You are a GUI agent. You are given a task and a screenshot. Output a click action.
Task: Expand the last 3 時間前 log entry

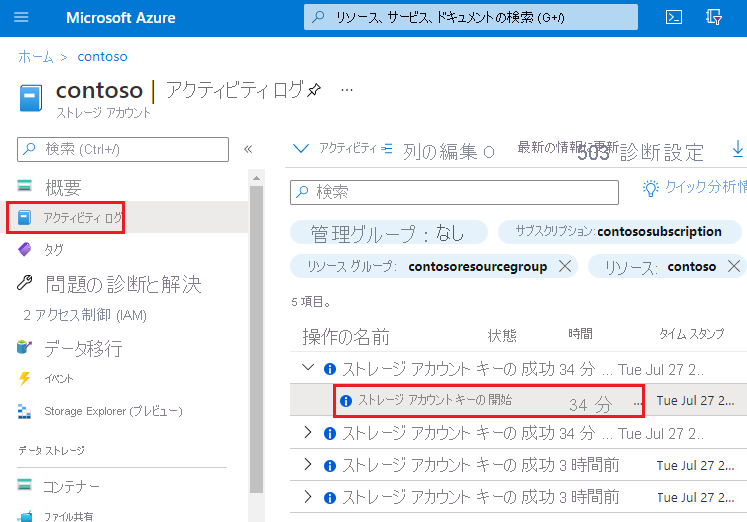(x=308, y=497)
